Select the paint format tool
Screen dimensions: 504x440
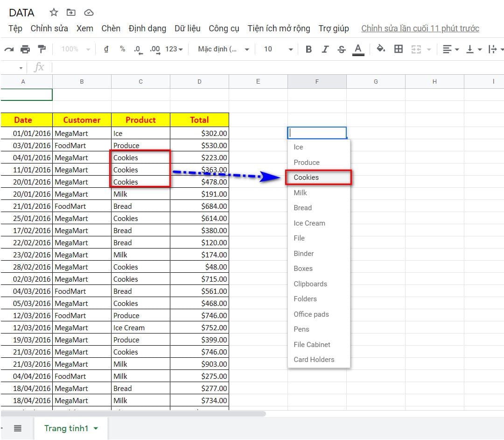(x=42, y=49)
